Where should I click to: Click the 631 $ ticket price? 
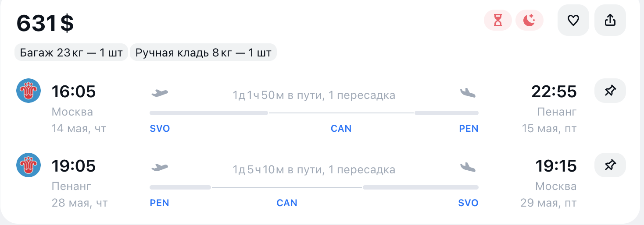point(45,24)
